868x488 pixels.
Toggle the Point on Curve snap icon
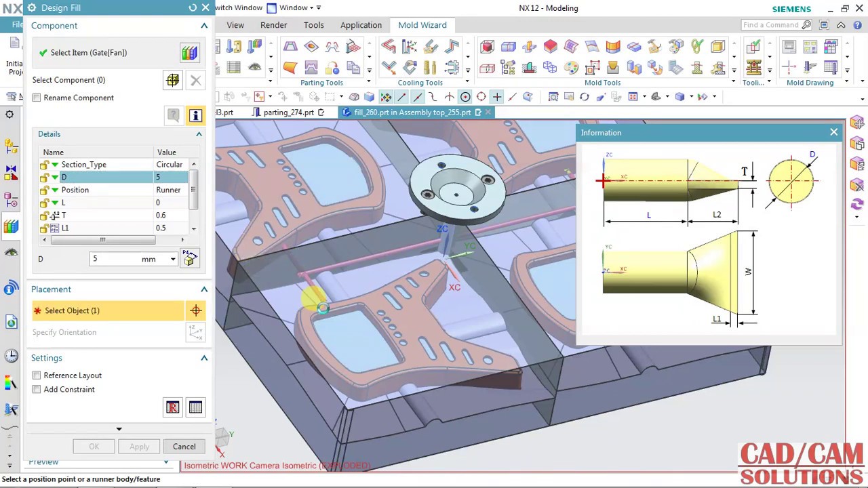tap(512, 97)
